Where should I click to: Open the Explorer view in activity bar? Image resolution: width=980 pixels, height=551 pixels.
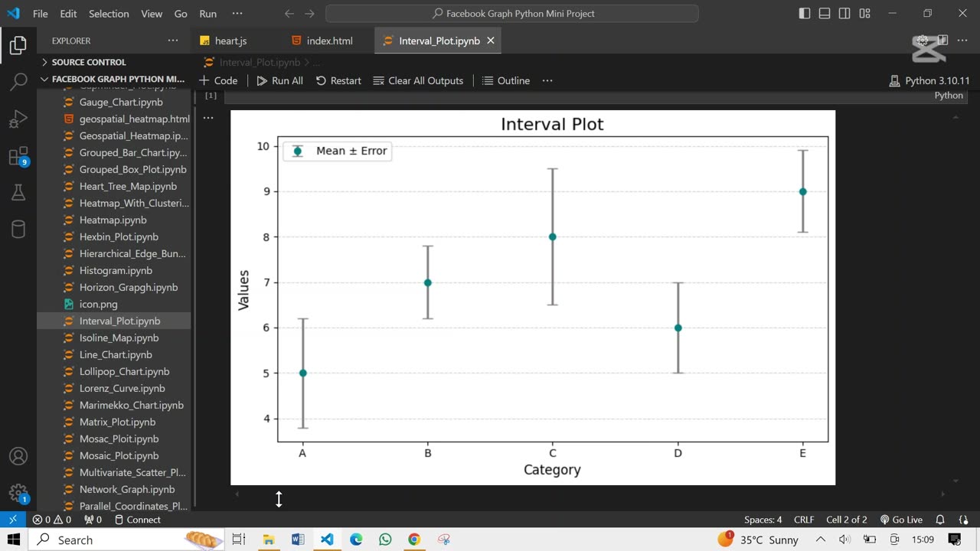[x=18, y=45]
